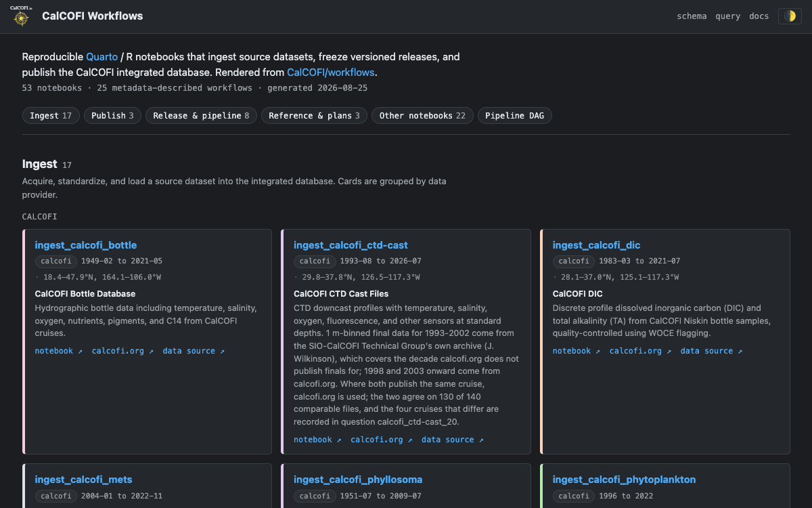812x508 pixels.
Task: Click calcofi tag in ingest_calcofi_phyllosoma card
Action: 315,496
